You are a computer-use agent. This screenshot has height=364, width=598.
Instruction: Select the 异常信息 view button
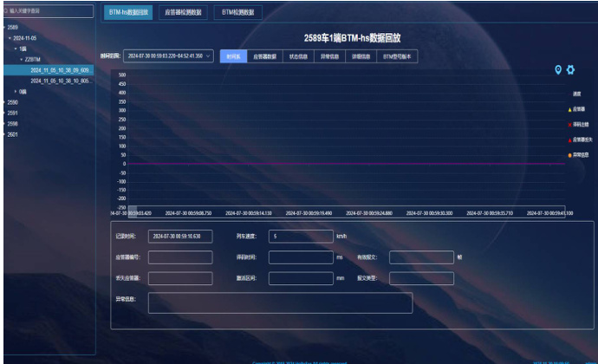(330, 55)
